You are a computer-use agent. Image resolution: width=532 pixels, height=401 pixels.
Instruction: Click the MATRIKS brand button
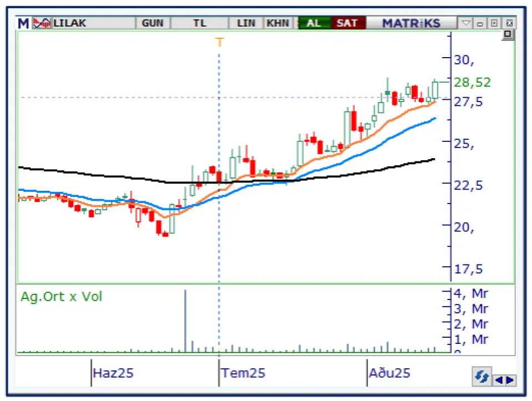click(411, 23)
